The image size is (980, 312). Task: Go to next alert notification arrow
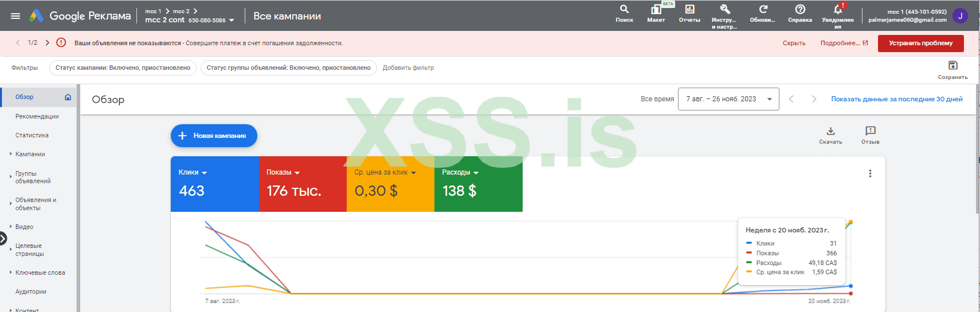47,42
